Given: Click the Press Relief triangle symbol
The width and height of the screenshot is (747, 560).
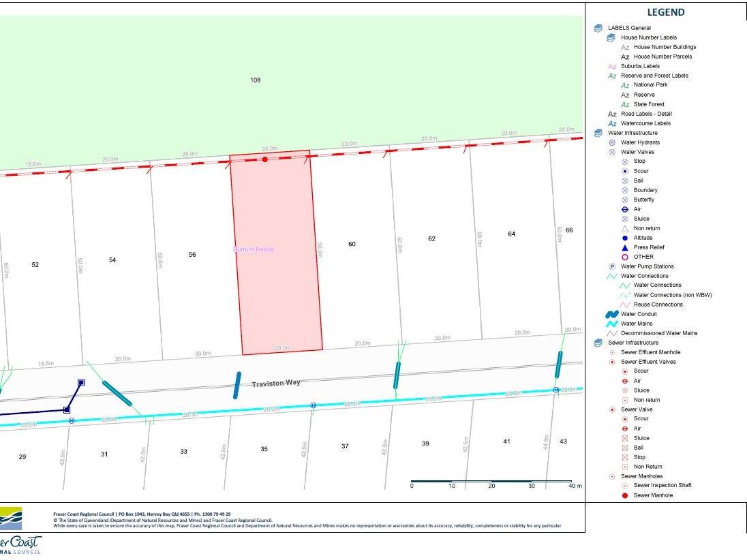Looking at the screenshot, I should pyautogui.click(x=624, y=247).
